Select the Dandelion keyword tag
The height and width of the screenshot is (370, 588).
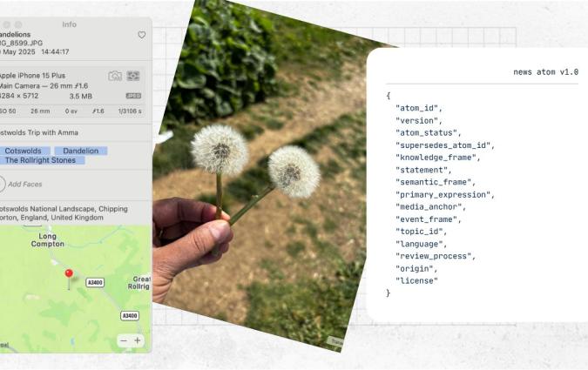pyautogui.click(x=81, y=151)
